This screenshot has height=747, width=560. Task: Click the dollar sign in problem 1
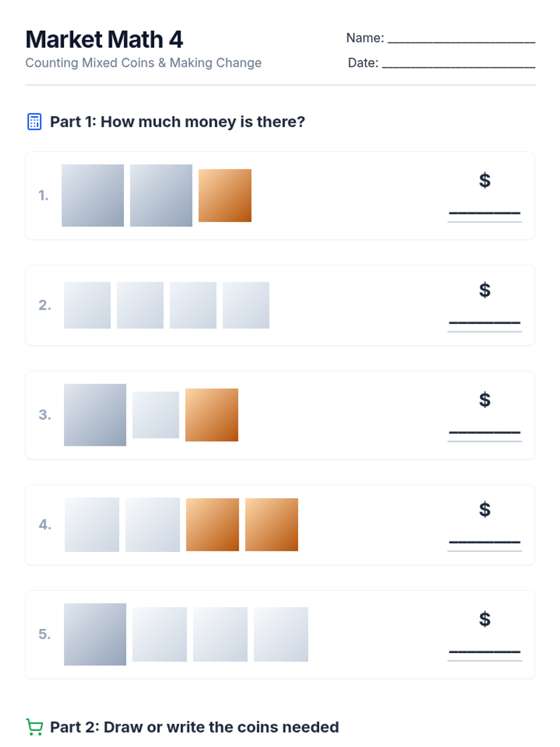484,180
